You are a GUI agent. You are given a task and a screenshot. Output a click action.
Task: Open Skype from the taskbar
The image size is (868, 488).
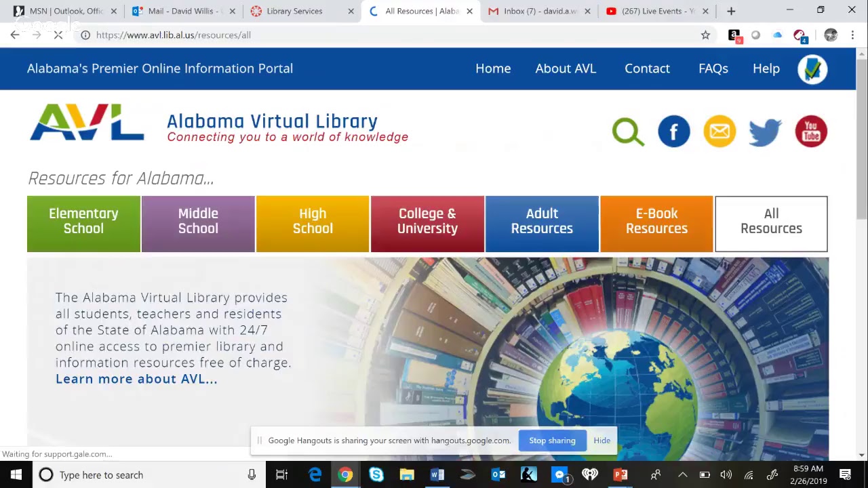click(x=376, y=474)
